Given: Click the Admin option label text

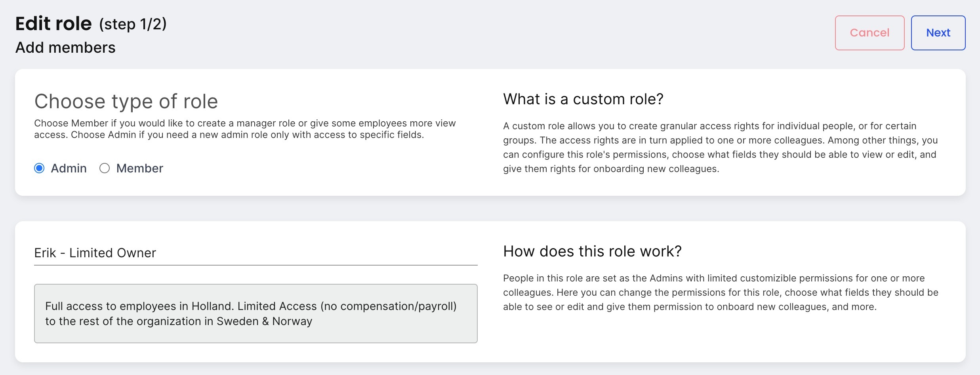Looking at the screenshot, I should tap(69, 168).
